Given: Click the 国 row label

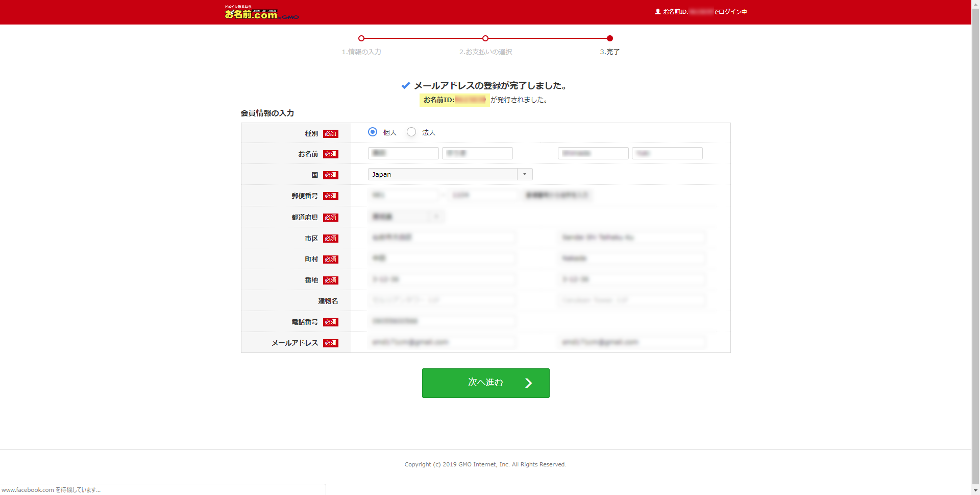Looking at the screenshot, I should 315,175.
